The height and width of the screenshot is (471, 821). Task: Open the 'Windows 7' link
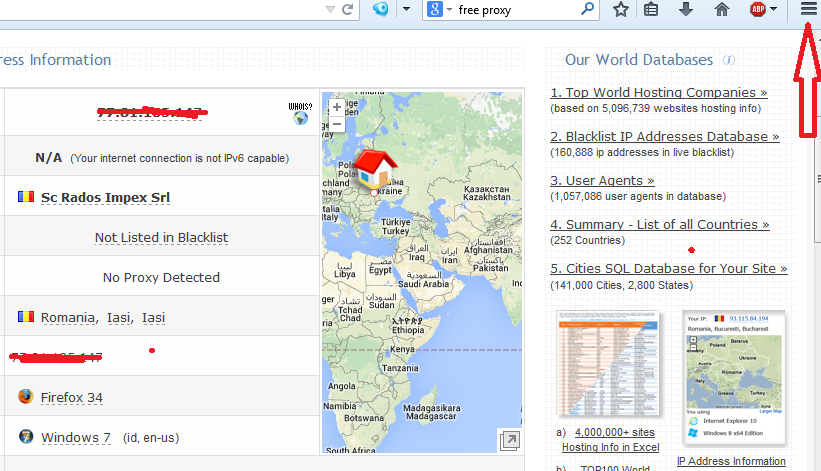click(76, 438)
